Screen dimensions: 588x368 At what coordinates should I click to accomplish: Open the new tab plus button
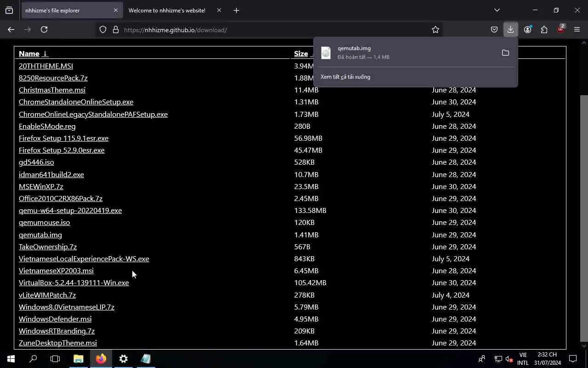tap(236, 10)
